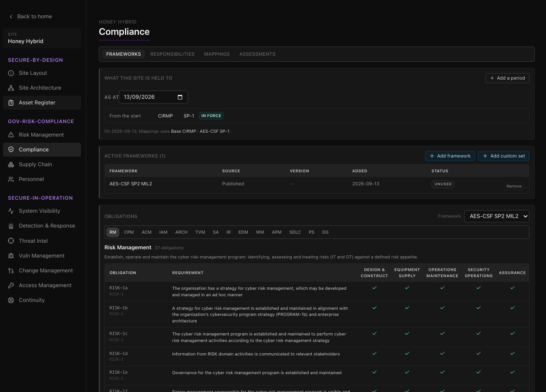Open the Framework dropdown showing AES-CSF SP2 MIL2
The image size is (546, 392).
pyautogui.click(x=496, y=216)
